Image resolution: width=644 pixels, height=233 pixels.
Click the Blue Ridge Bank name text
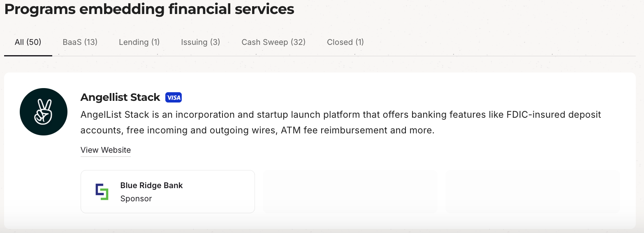(x=151, y=186)
